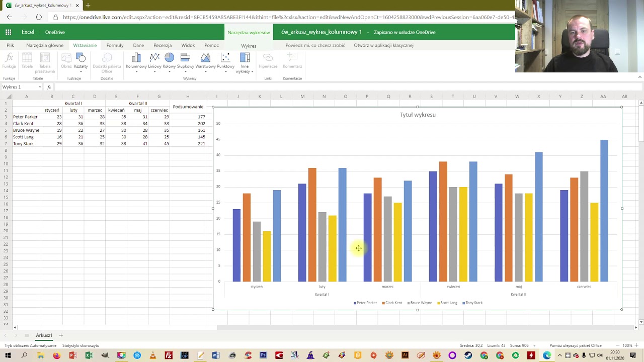644x362 pixels.
Task: Click Otwórz w aplikacji klasycznej
Action: 383,45
